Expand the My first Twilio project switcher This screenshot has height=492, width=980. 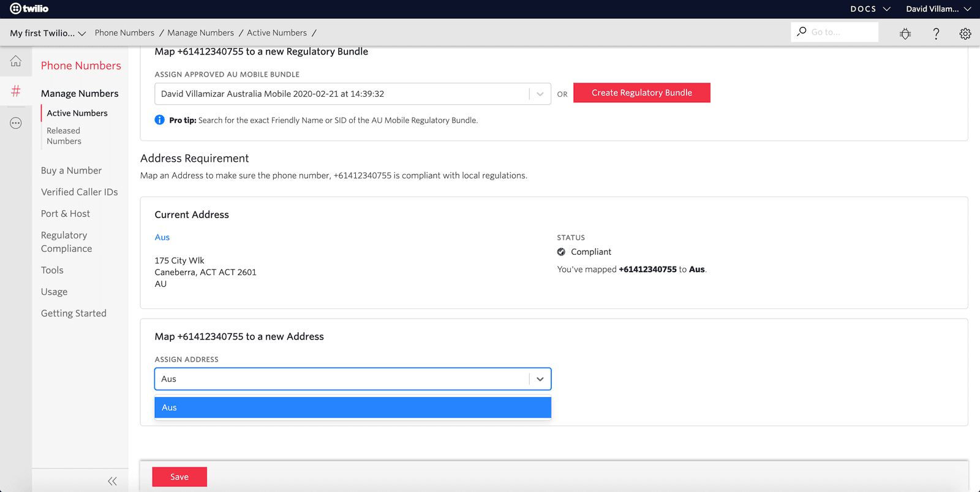click(48, 33)
